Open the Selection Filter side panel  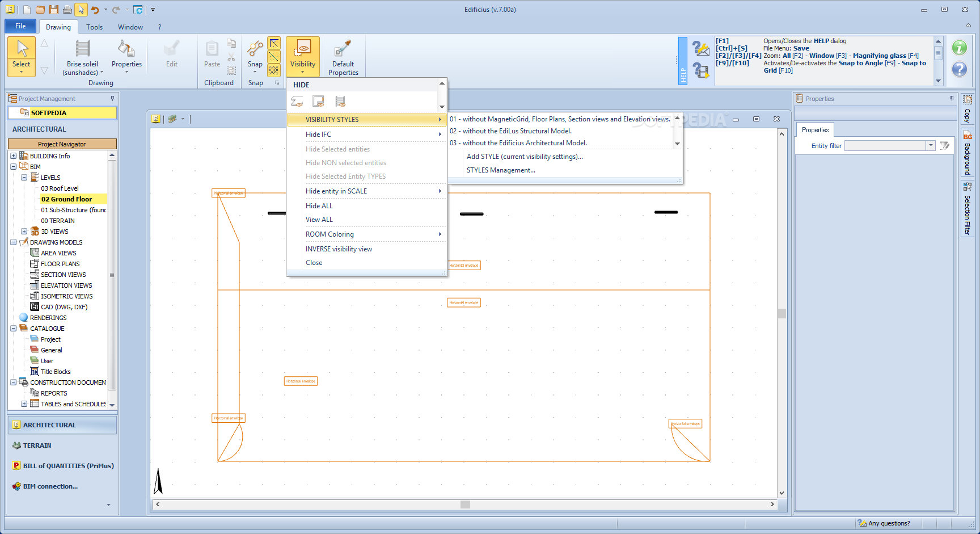[x=968, y=209]
